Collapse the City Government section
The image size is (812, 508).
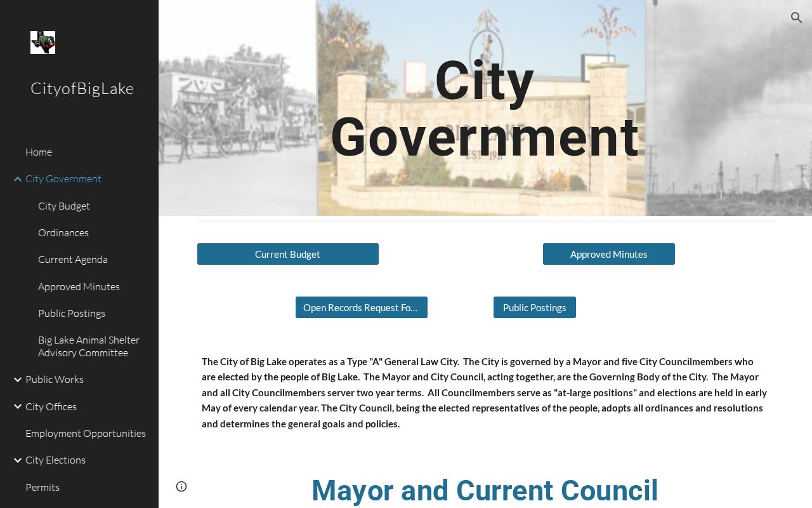18,179
